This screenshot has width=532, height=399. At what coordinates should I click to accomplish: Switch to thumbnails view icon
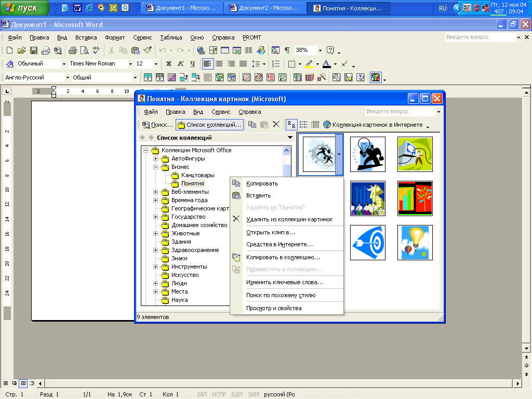pos(291,125)
